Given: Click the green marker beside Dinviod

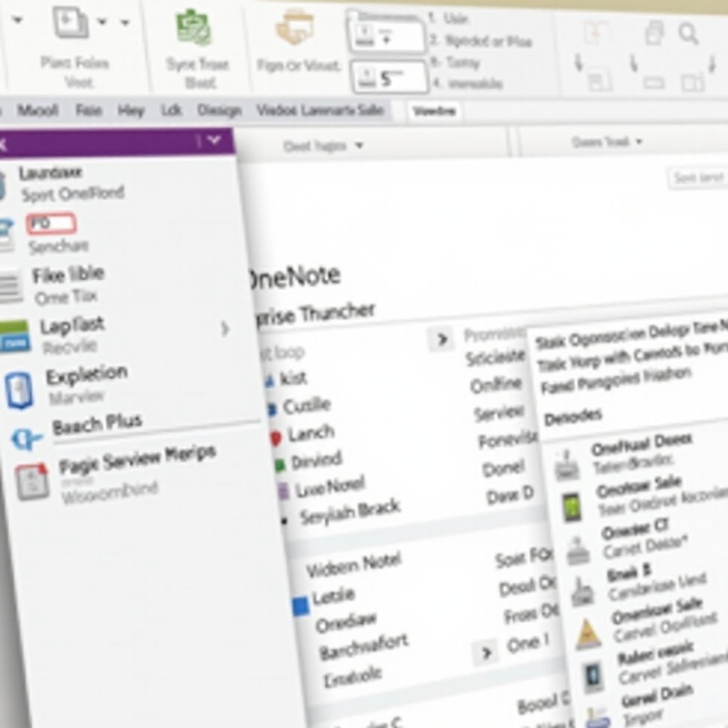Looking at the screenshot, I should click(x=279, y=465).
